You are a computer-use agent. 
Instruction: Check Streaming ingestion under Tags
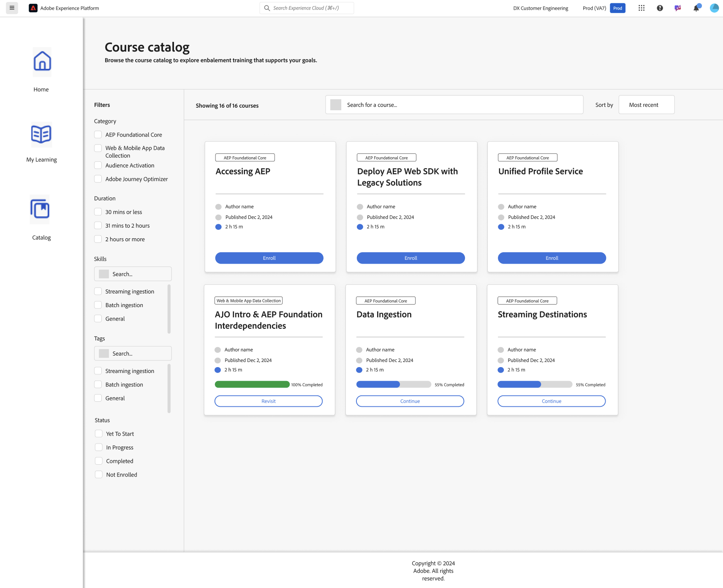(98, 370)
